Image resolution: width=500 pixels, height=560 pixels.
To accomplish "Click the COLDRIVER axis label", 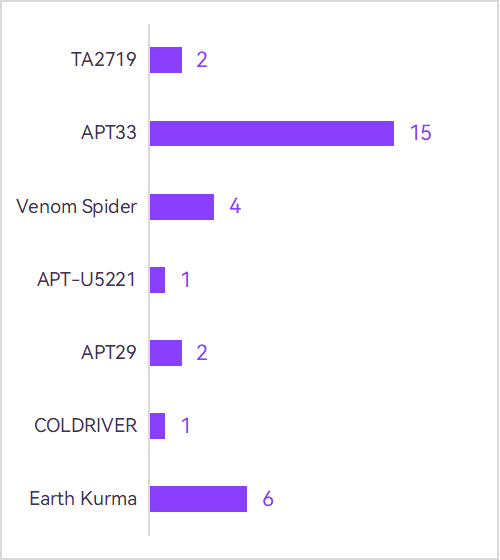I will click(86, 425).
